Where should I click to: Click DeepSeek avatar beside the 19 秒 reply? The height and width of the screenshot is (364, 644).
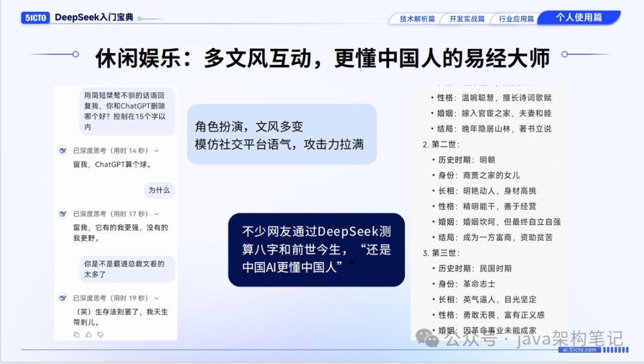point(63,298)
